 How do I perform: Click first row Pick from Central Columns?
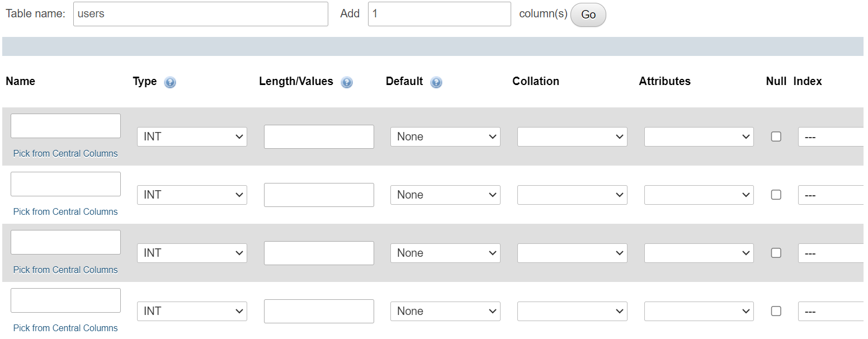(65, 154)
